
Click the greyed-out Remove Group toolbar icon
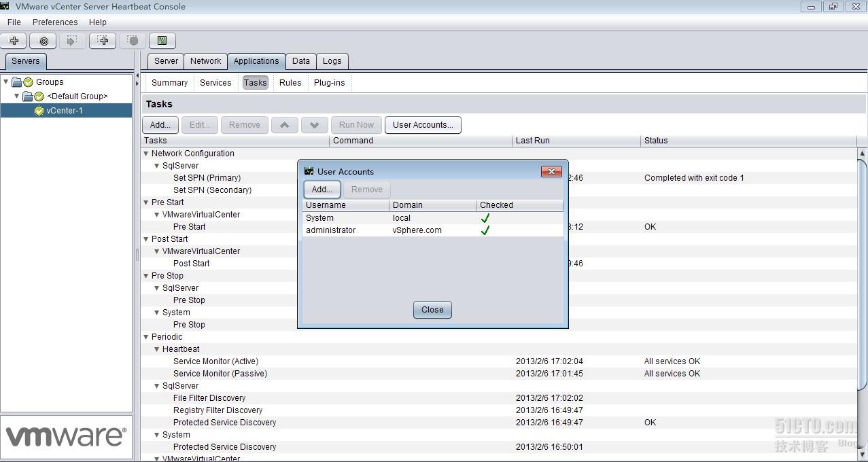coord(133,41)
